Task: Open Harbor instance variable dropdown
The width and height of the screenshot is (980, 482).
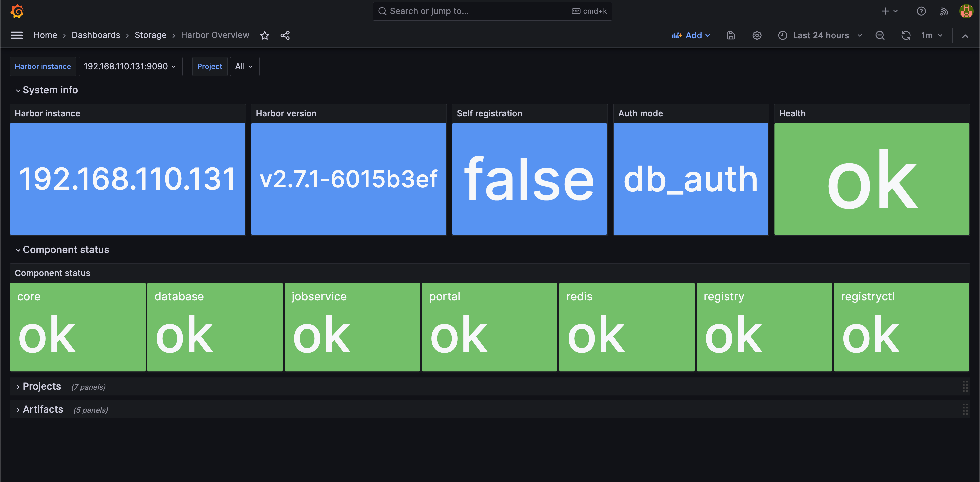Action: coord(130,66)
